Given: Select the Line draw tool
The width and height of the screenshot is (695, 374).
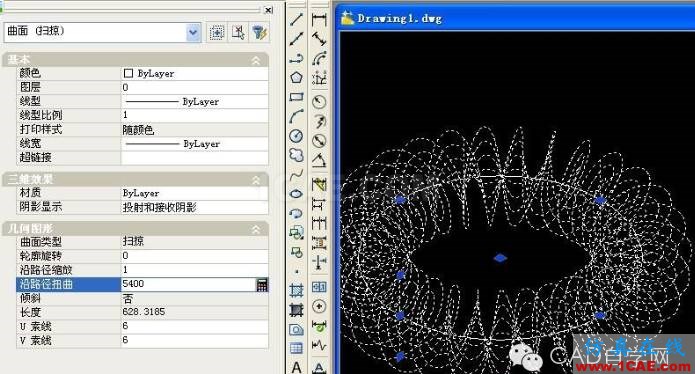Looking at the screenshot, I should click(x=296, y=19).
